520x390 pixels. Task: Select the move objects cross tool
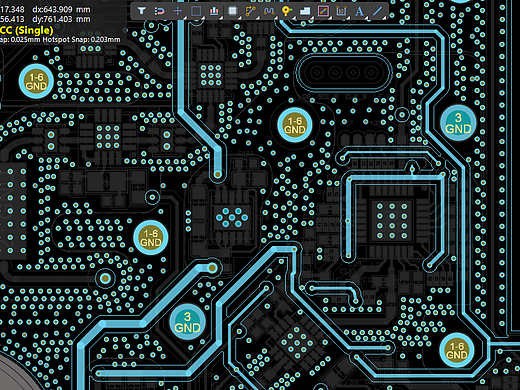pyautogui.click(x=178, y=11)
